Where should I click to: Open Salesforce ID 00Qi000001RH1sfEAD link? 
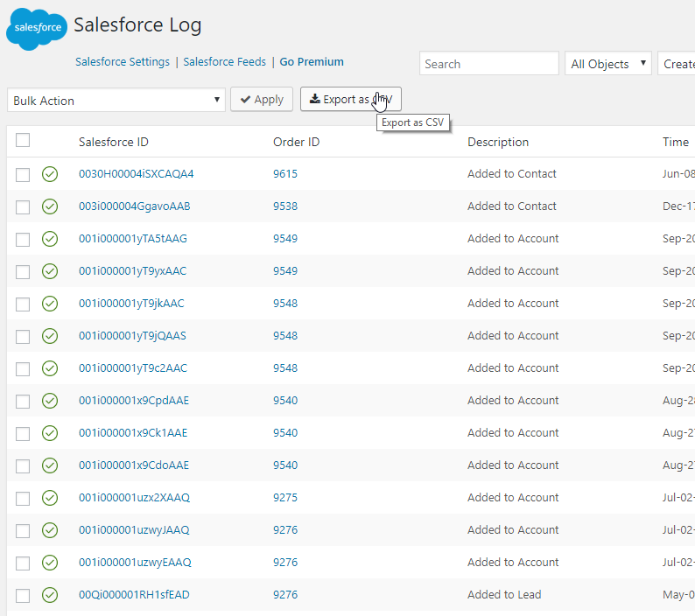[134, 594]
